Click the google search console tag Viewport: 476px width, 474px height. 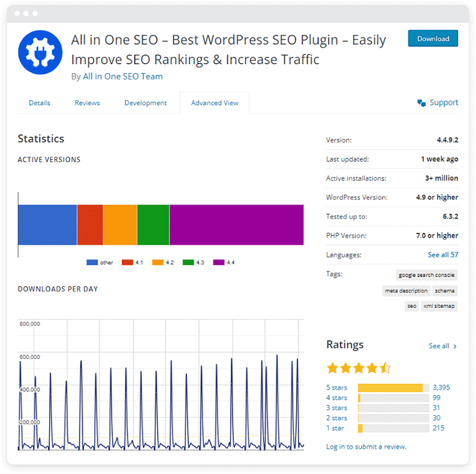(x=426, y=275)
